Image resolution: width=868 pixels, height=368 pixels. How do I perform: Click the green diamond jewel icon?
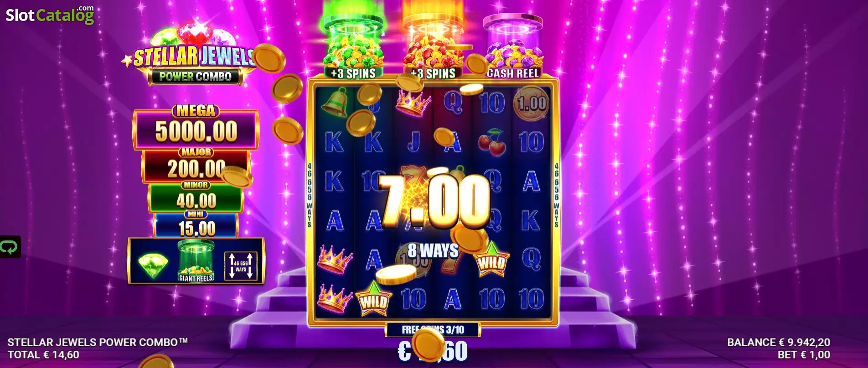point(153,265)
